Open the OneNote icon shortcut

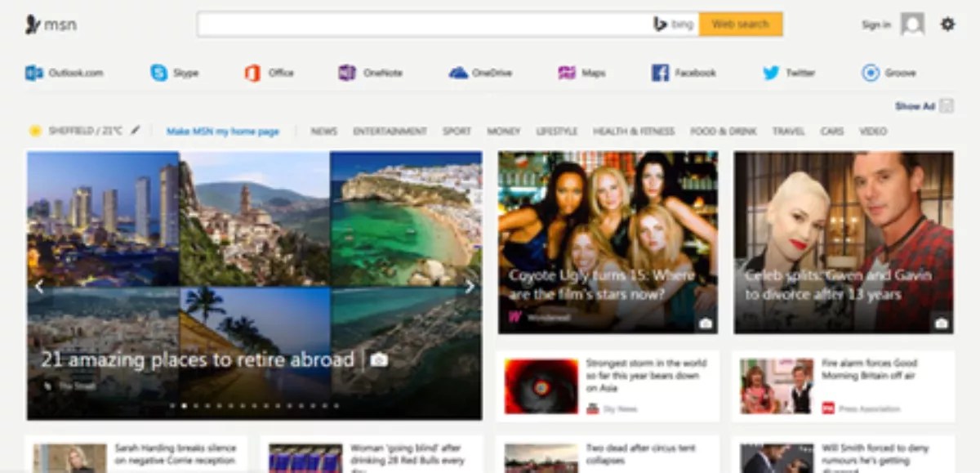(x=347, y=73)
